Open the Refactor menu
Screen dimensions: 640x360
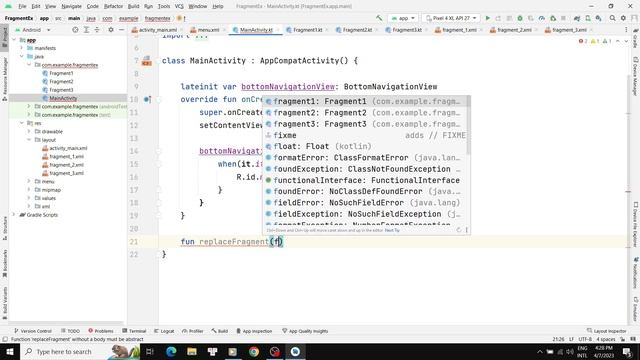(x=113, y=6)
